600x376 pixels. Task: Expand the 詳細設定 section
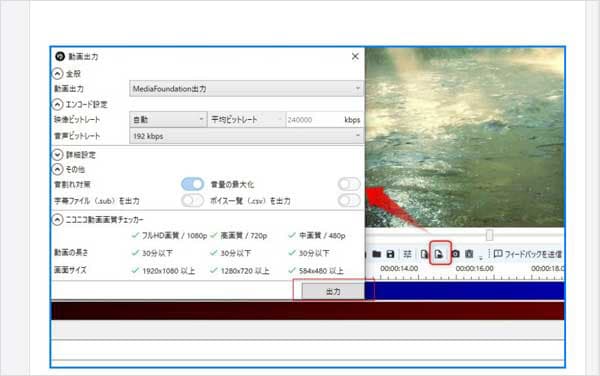(x=57, y=155)
